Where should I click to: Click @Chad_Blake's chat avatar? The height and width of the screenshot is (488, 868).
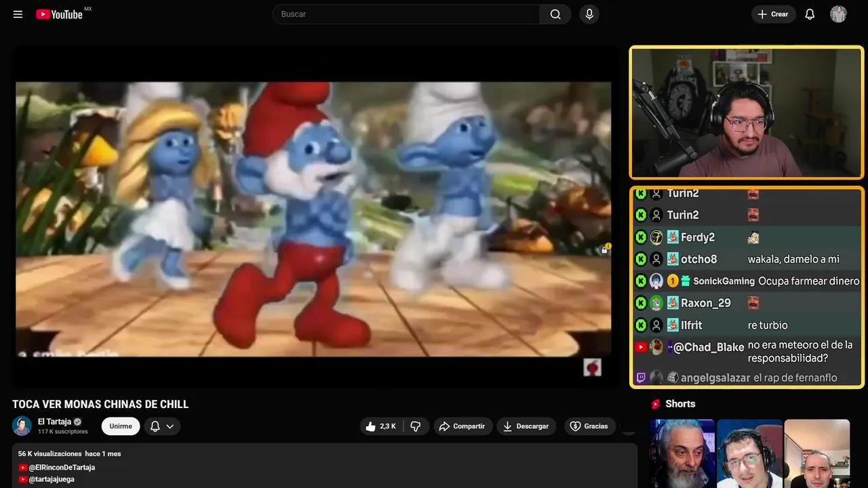pyautogui.click(x=656, y=347)
